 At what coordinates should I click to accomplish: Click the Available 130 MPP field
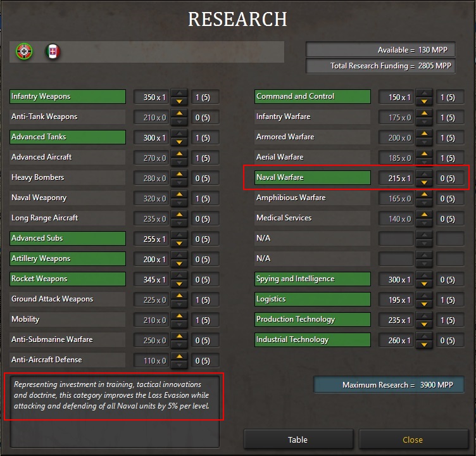tap(380, 50)
